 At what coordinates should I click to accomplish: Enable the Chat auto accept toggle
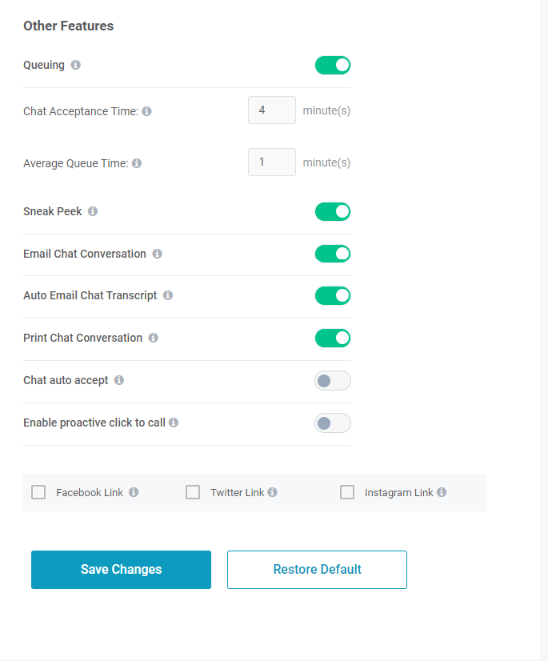[333, 381]
